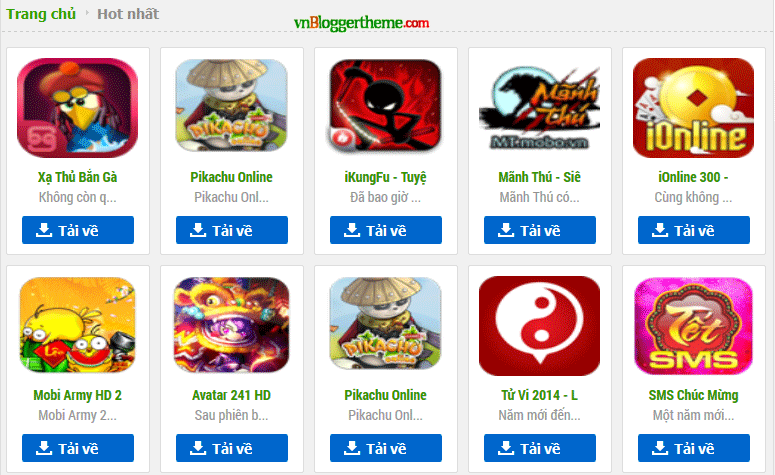Click the Mobi Army HD 2 title link

coord(78,395)
